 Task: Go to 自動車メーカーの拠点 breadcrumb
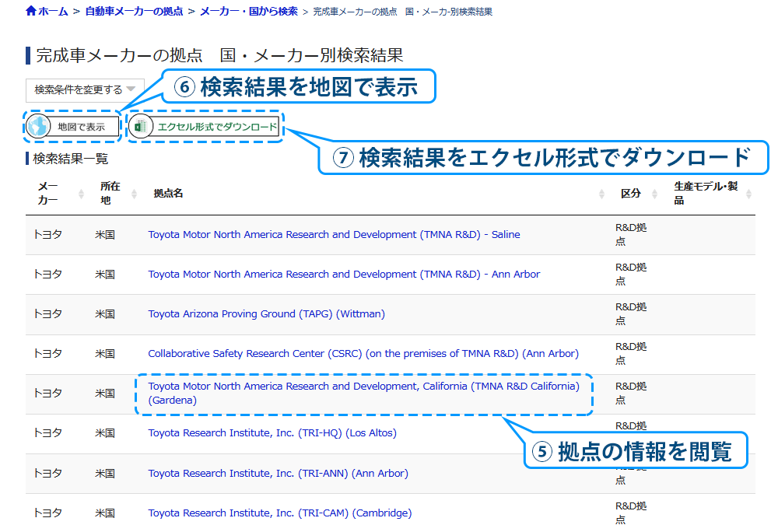coord(134,11)
